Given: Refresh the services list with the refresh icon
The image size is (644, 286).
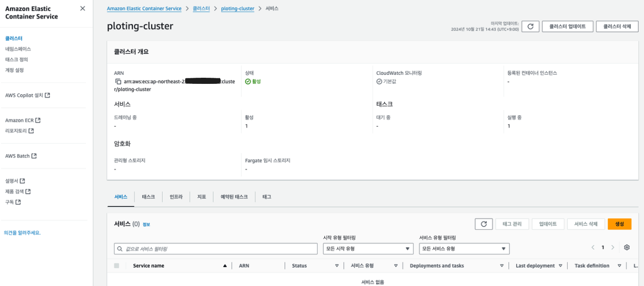Looking at the screenshot, I should click(484, 224).
